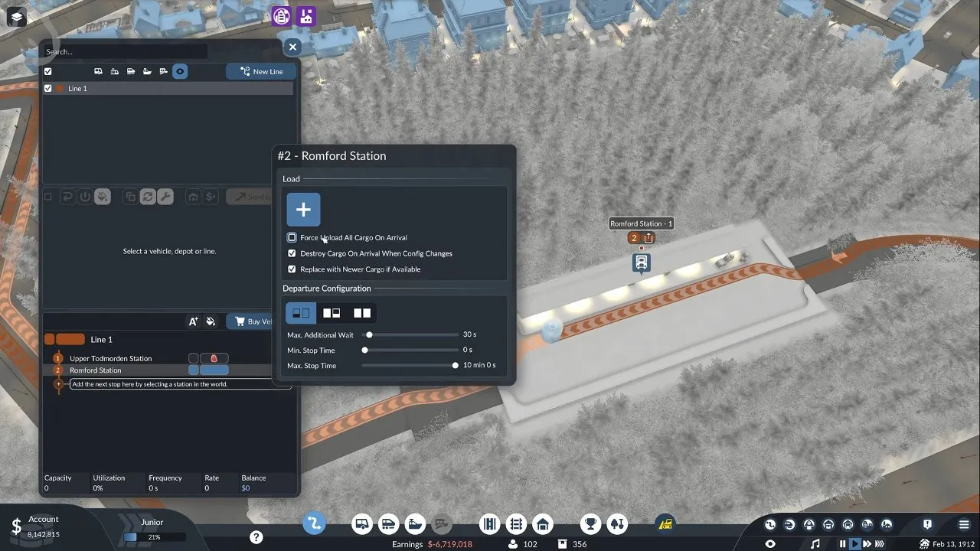Activate the bulldozer tool
The width and height of the screenshot is (980, 551).
[665, 524]
